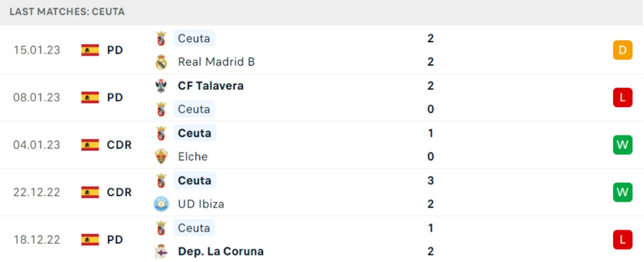Open the CF Talavera team link
Screen dimensions: 644x262
point(211,86)
